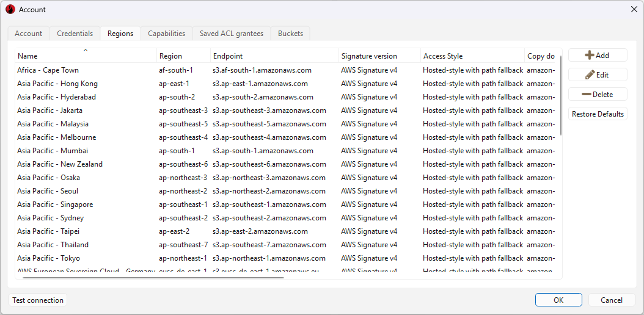The height and width of the screenshot is (315, 644).
Task: Click AWS Signature v4 in Cape Town row
Action: pos(369,70)
